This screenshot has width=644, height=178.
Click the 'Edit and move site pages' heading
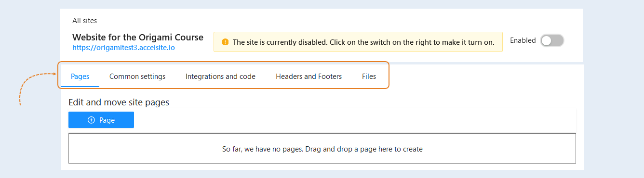click(119, 102)
